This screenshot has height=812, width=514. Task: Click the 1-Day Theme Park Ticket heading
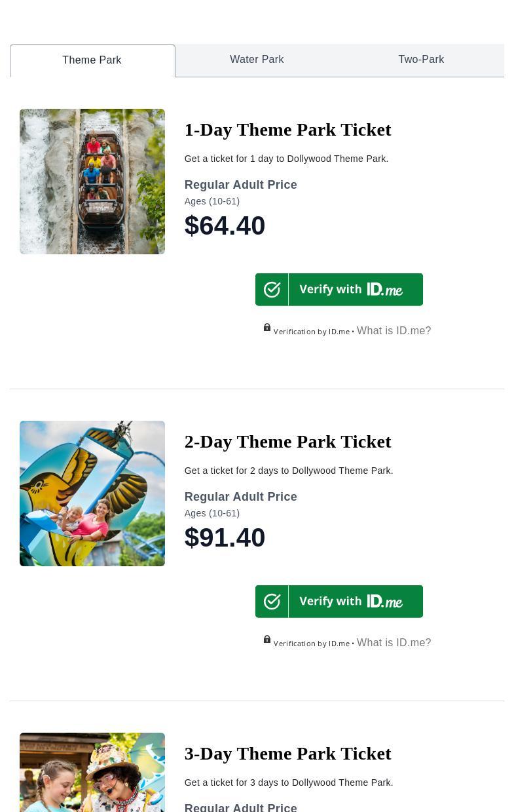tap(287, 130)
